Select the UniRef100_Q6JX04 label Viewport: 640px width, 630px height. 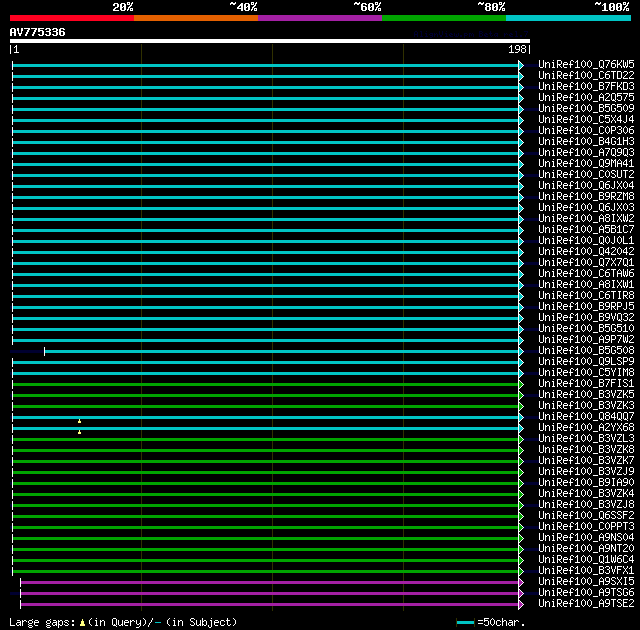[586, 186]
